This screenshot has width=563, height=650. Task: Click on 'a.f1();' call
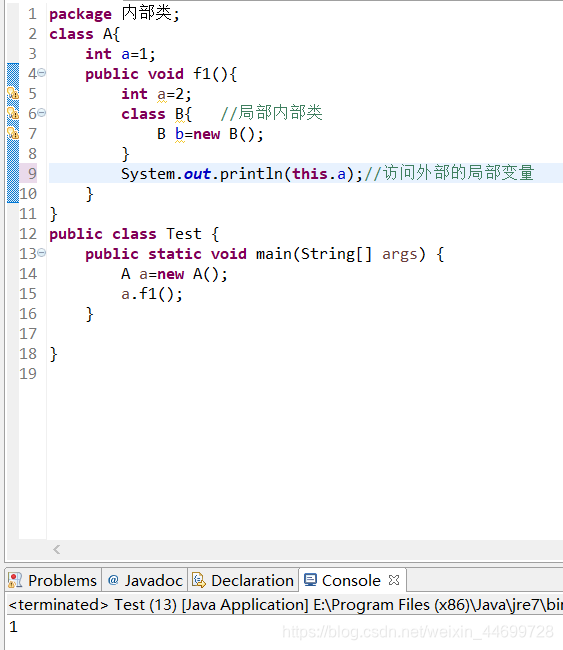pyautogui.click(x=152, y=294)
